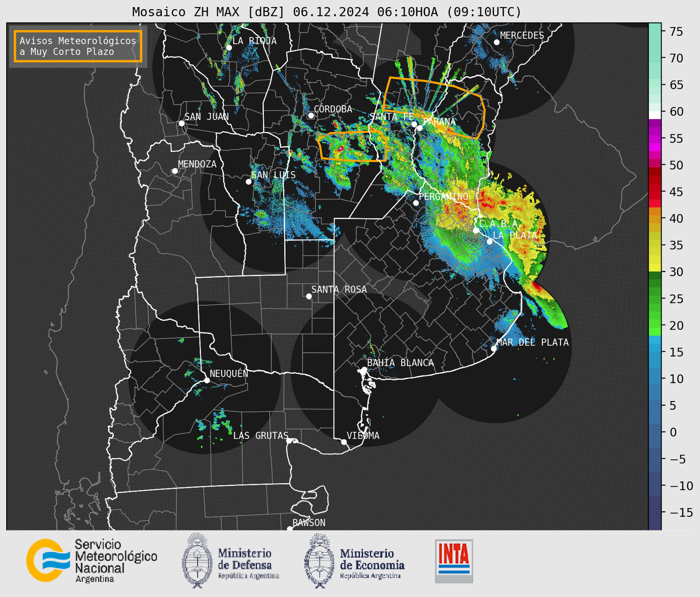Viewport: 700px width, 597px height.
Task: Click the RAWSON label
Action: (309, 522)
